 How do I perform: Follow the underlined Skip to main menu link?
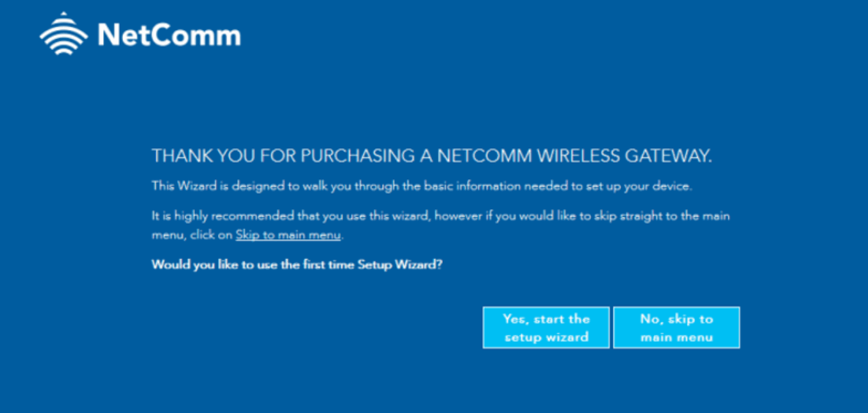point(288,235)
